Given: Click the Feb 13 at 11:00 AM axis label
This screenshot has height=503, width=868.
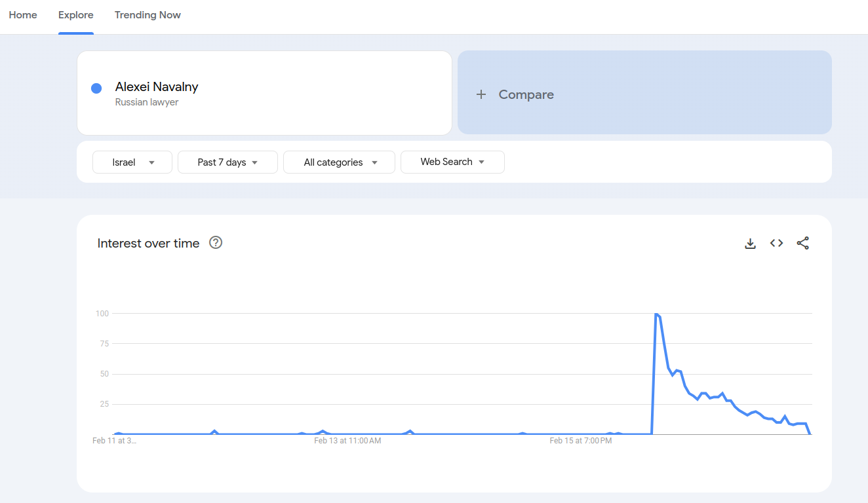Looking at the screenshot, I should 347,441.
